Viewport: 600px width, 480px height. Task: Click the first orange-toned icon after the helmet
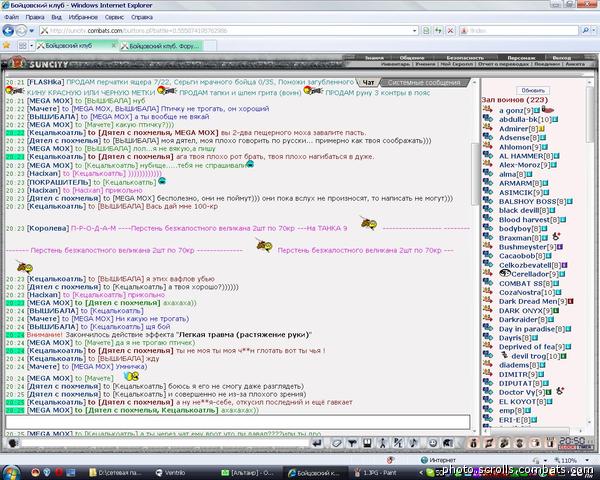point(474,443)
